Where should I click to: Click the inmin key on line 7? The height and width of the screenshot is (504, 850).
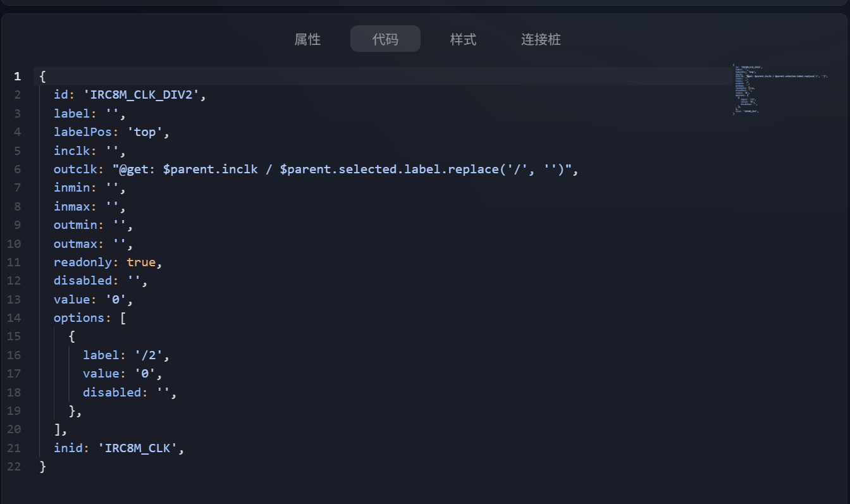71,188
